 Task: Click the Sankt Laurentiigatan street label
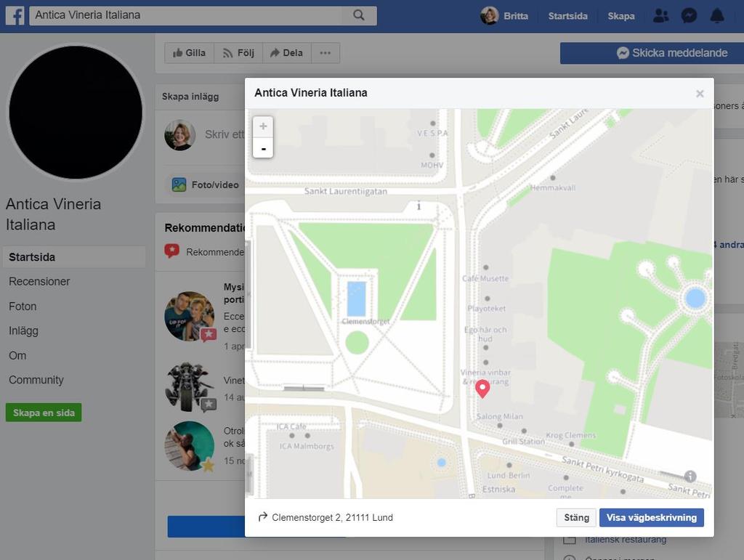pyautogui.click(x=345, y=191)
